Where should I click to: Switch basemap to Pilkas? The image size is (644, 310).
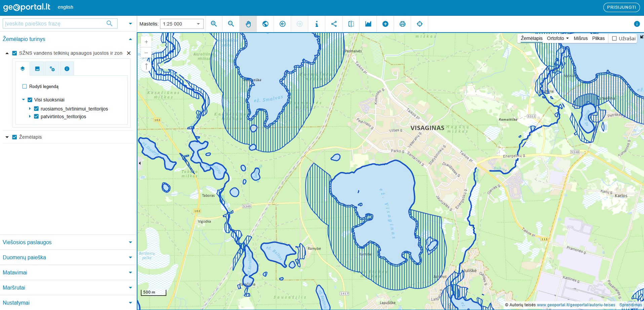pos(598,38)
